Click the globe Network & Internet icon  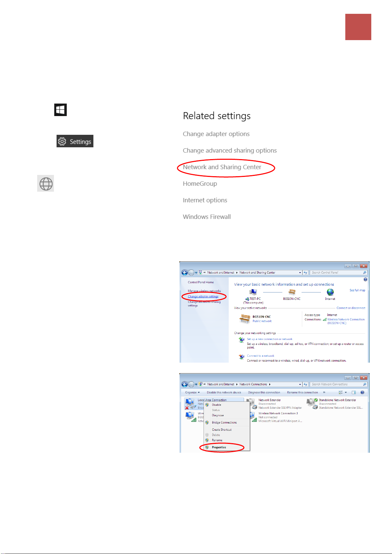(x=46, y=183)
